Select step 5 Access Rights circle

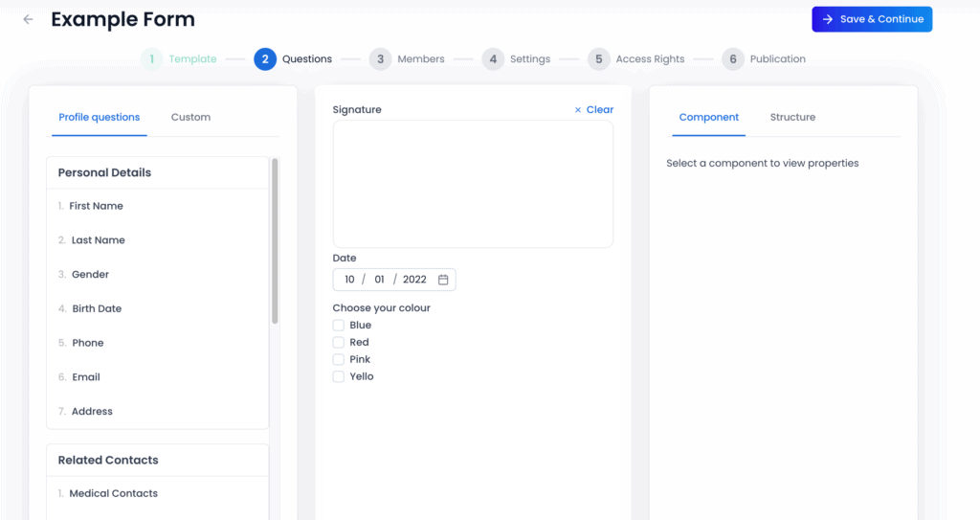598,59
